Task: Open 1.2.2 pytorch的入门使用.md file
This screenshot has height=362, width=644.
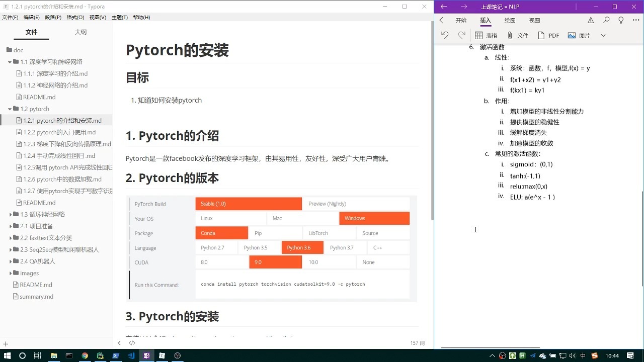Action: click(x=56, y=132)
